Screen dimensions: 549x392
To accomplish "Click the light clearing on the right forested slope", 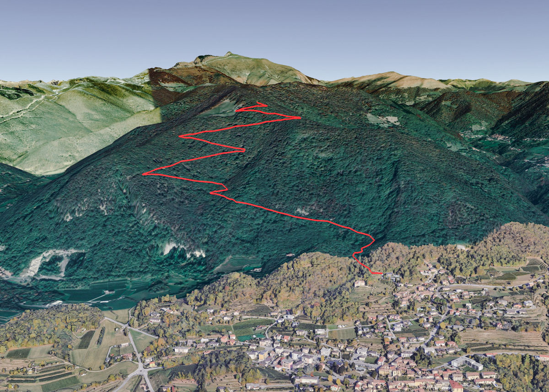I will point(383,120).
